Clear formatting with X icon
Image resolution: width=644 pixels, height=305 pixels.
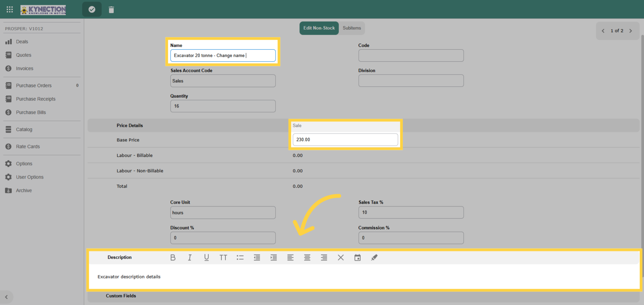tap(341, 258)
